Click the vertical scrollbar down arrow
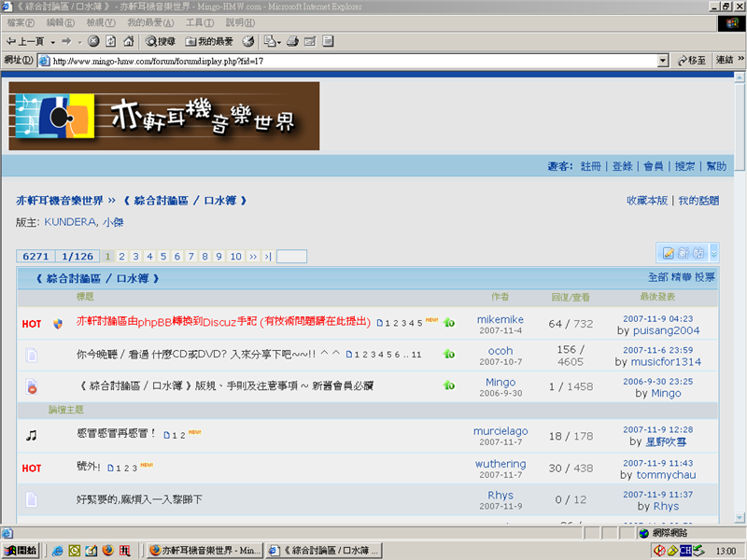The image size is (747, 560). pyautogui.click(x=740, y=518)
